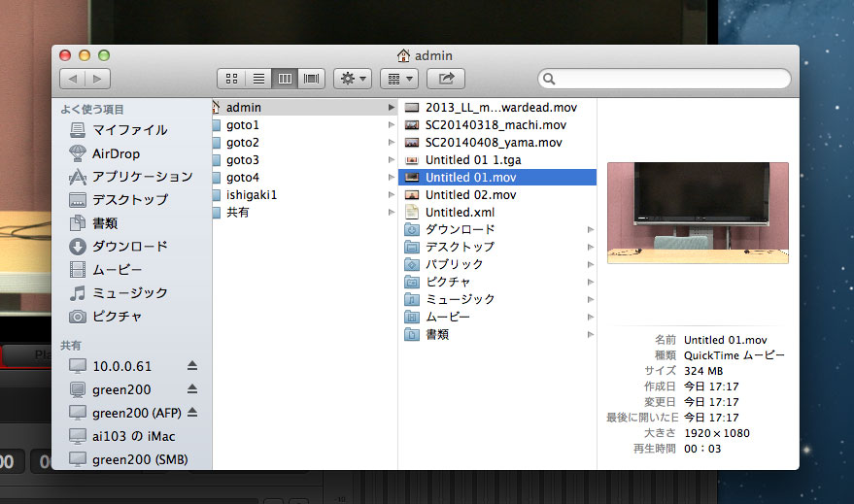Select the ishigaki1 folder
Image resolution: width=854 pixels, height=504 pixels.
[x=304, y=195]
